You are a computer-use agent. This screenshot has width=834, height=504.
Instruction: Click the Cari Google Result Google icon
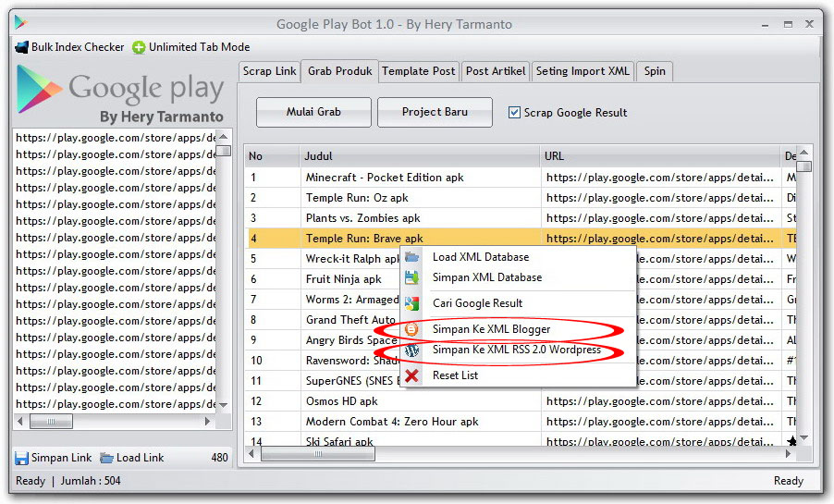pyautogui.click(x=411, y=303)
